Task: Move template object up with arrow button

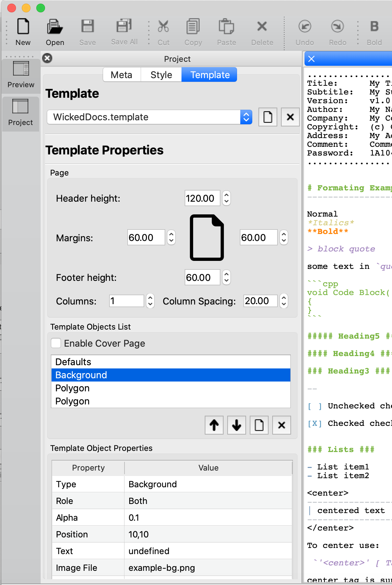Action: [214, 425]
